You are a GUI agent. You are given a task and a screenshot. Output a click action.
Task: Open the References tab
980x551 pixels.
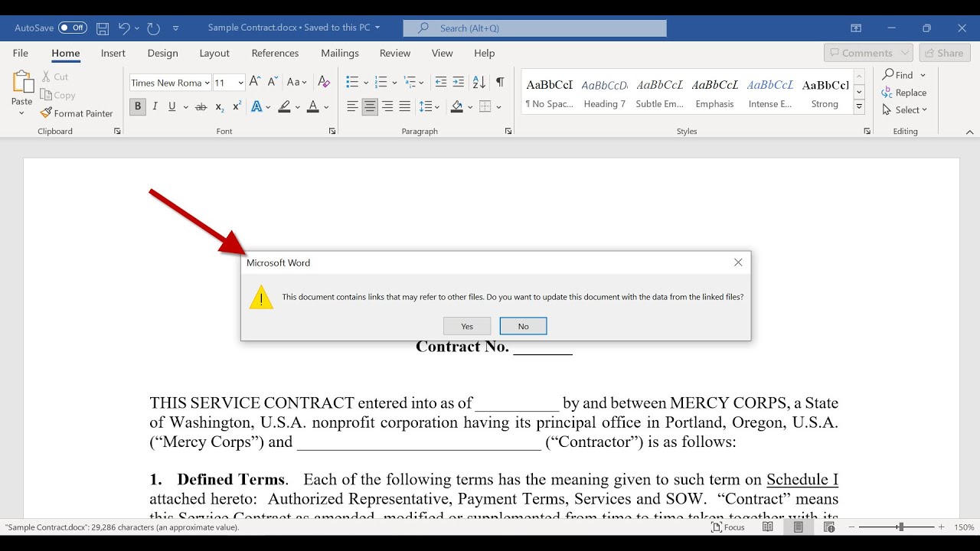click(275, 53)
